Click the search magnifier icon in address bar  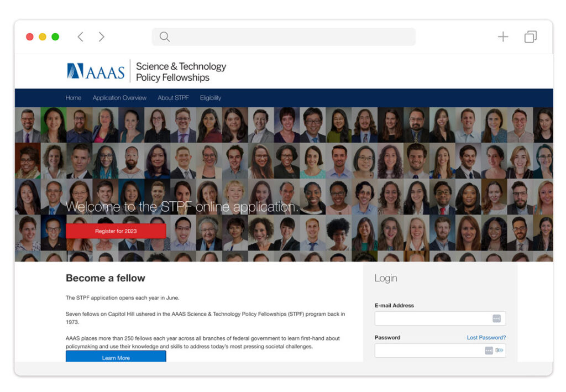(165, 37)
